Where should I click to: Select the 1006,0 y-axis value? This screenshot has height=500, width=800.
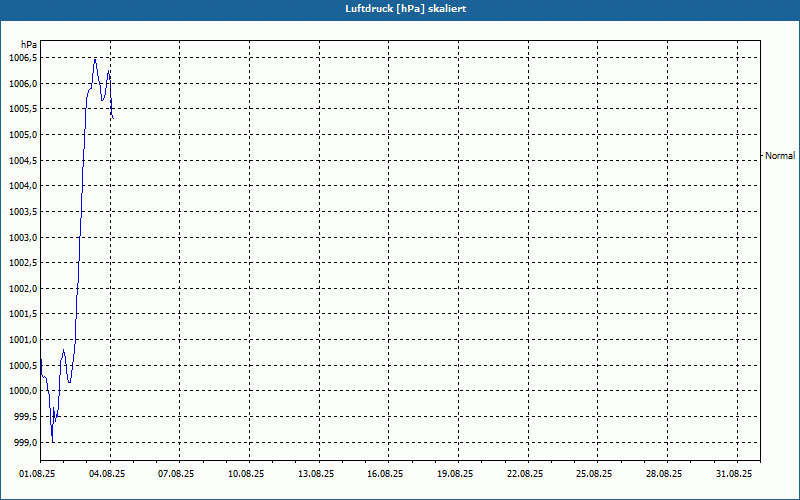pos(23,83)
